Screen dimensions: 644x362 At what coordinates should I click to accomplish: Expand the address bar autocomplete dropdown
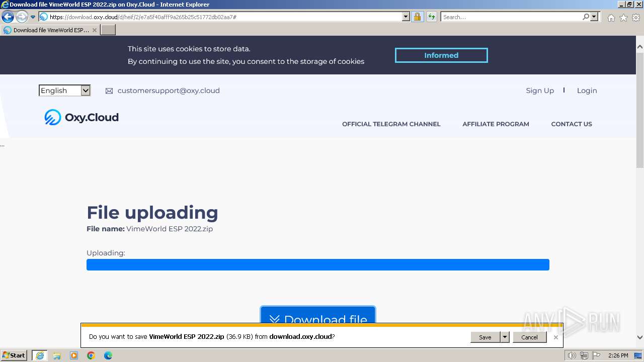(406, 17)
